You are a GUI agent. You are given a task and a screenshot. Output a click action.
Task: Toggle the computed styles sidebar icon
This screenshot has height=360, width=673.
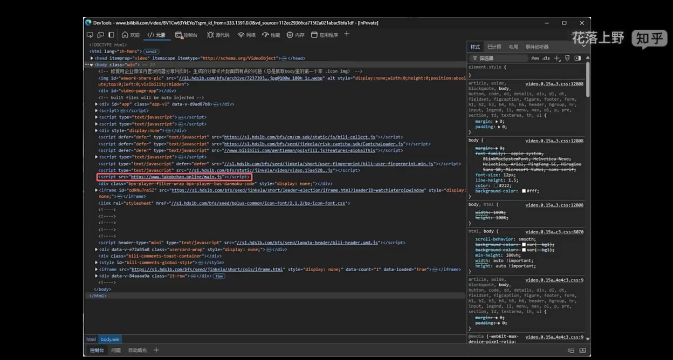(x=577, y=58)
